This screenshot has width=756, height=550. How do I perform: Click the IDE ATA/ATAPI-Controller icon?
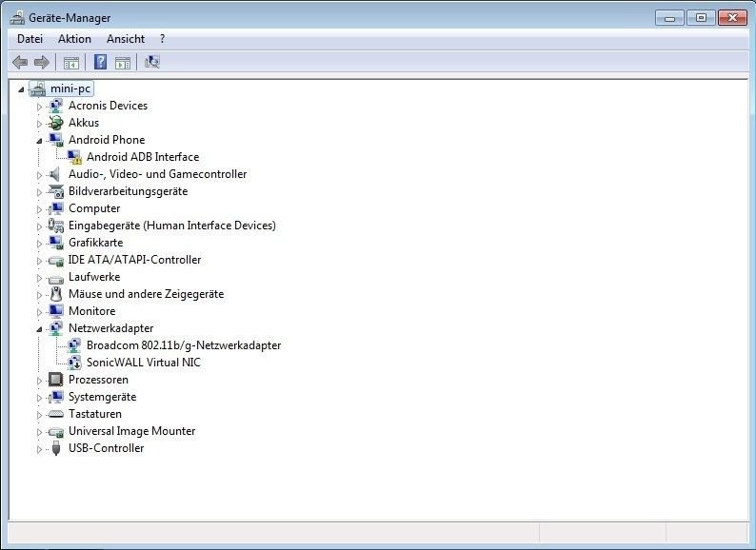pyautogui.click(x=56, y=262)
